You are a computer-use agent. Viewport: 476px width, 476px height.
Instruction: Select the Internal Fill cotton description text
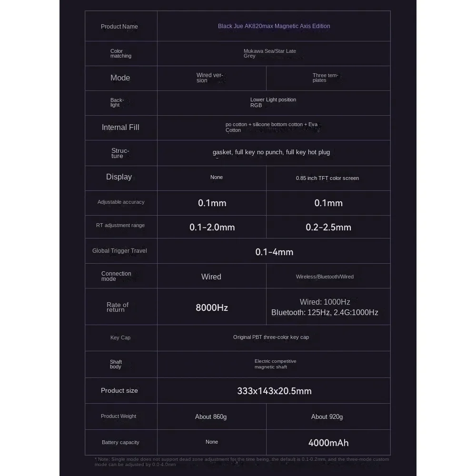point(271,127)
